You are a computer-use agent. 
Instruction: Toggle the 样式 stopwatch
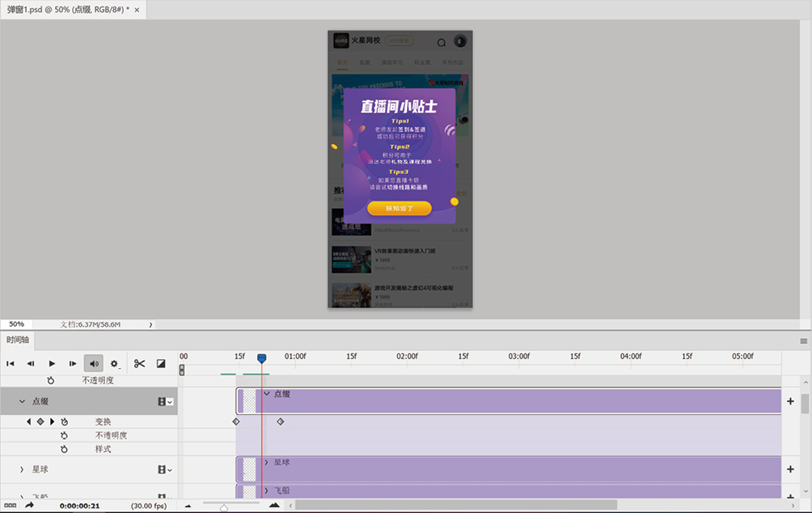click(64, 449)
